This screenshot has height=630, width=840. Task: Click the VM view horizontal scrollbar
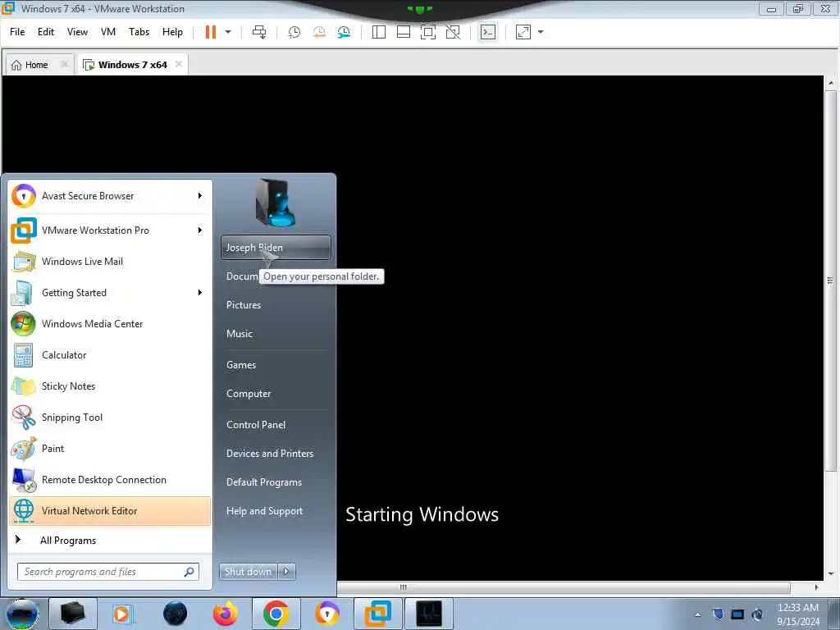point(404,587)
